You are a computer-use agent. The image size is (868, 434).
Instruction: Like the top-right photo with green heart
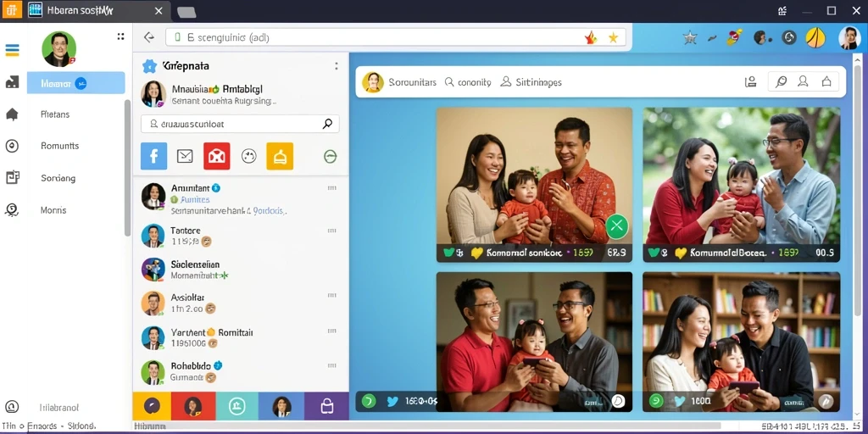(x=654, y=253)
